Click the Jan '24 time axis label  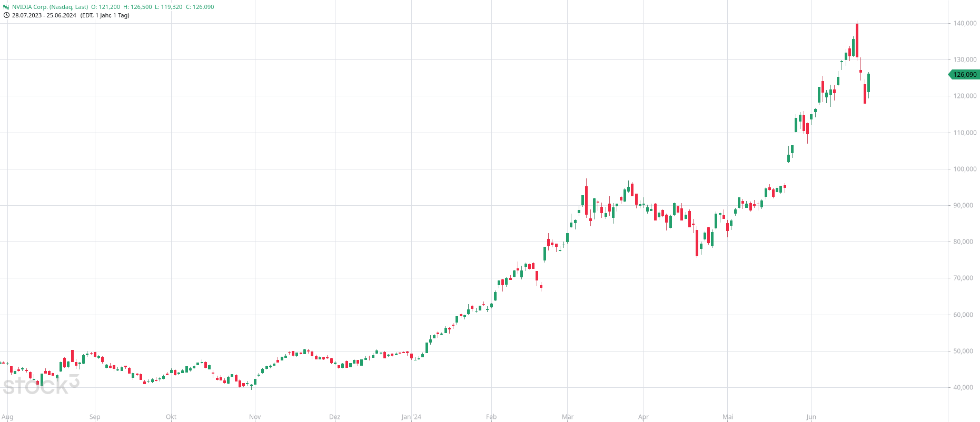[x=411, y=417]
